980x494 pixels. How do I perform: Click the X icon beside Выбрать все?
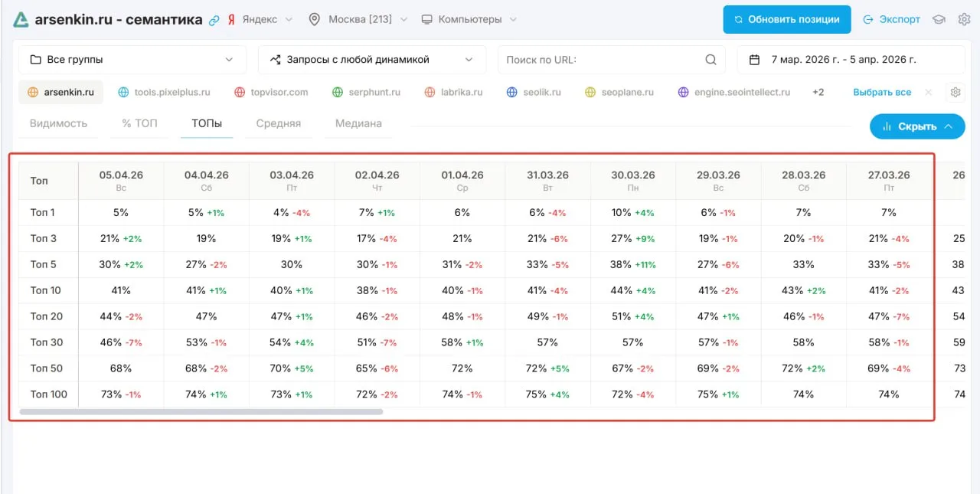pos(929,92)
